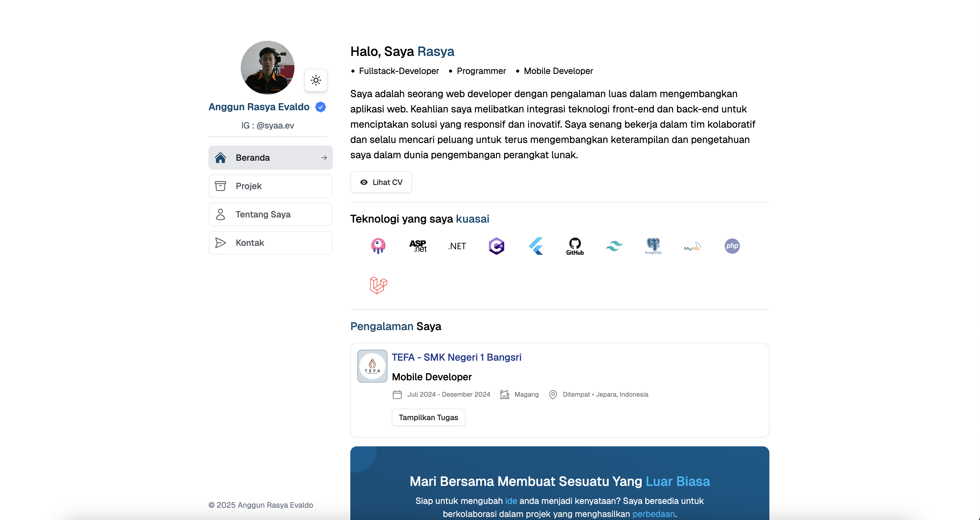The width and height of the screenshot is (980, 520).
Task: Open the Beranda menu item
Action: tap(270, 157)
